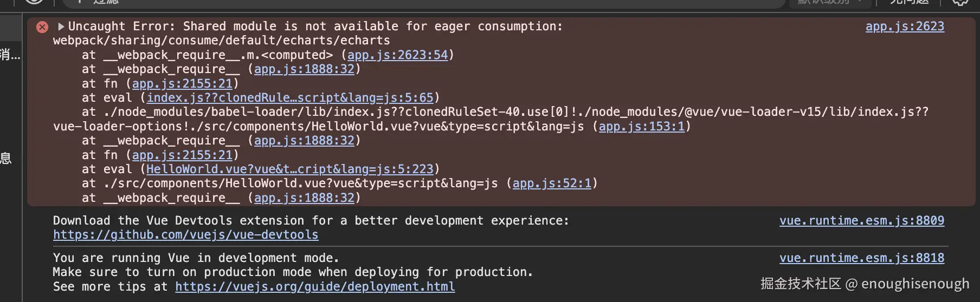Expand the Uncaught Error stack trace triangle
980x302 pixels.
pos(61,27)
